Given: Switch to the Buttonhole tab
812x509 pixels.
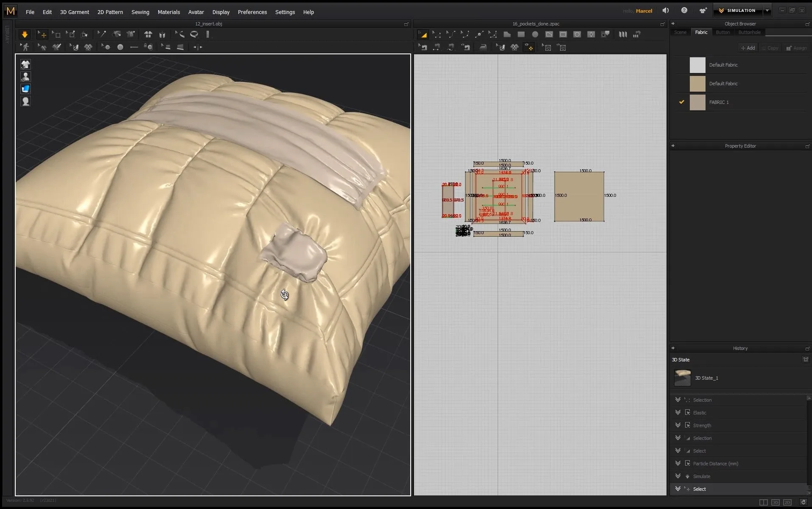Looking at the screenshot, I should click(749, 32).
